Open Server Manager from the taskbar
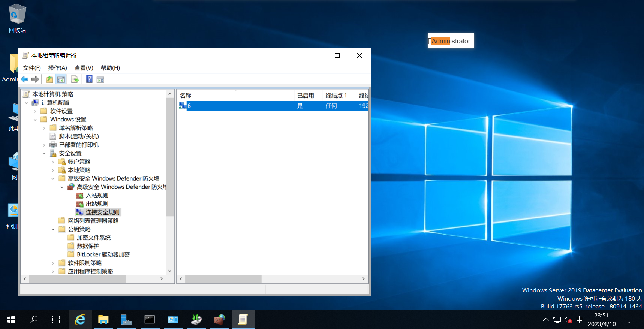 (126, 320)
